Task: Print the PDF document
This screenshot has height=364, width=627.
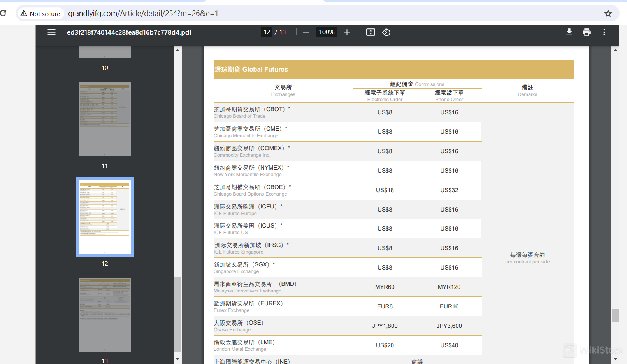Action: 587,32
